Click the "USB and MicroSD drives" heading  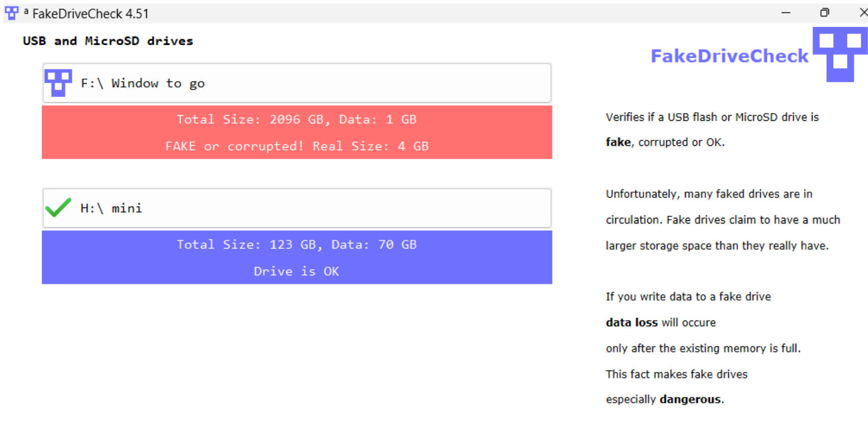[108, 41]
